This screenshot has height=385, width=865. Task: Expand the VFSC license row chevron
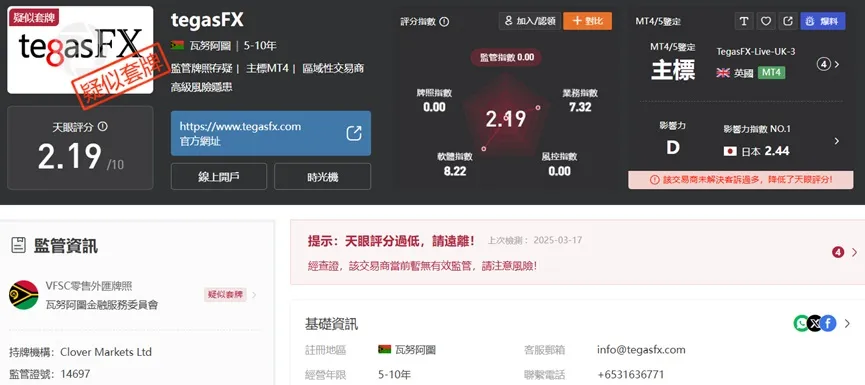(254, 295)
